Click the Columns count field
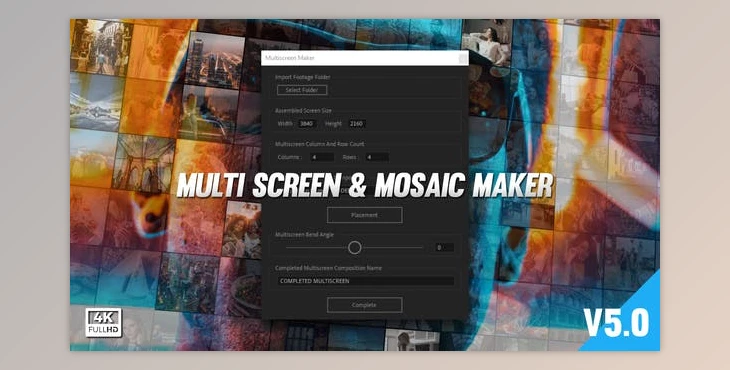This screenshot has width=730, height=370. [322, 157]
